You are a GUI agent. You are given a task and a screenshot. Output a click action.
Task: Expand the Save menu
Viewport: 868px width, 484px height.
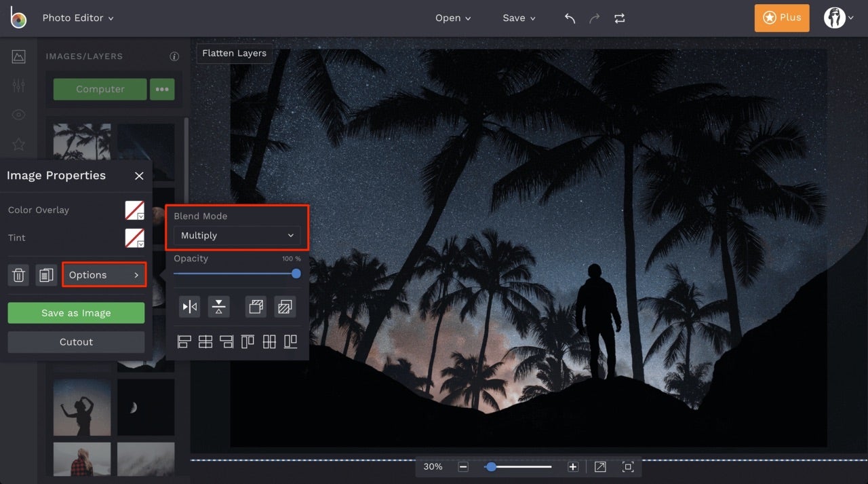(517, 18)
